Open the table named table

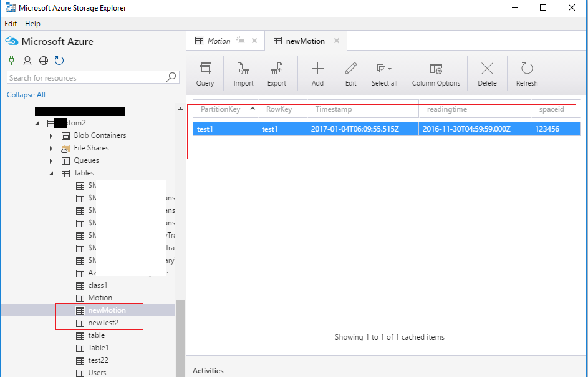click(x=97, y=335)
